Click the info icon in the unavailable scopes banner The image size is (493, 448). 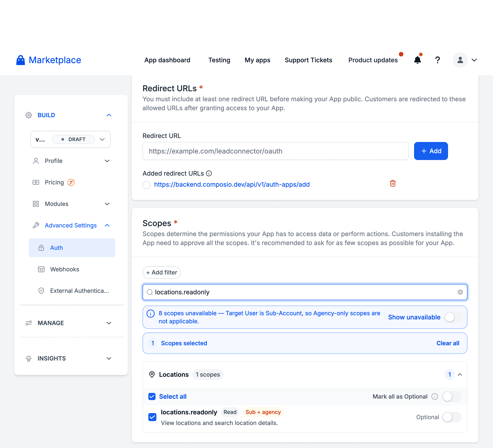(150, 313)
